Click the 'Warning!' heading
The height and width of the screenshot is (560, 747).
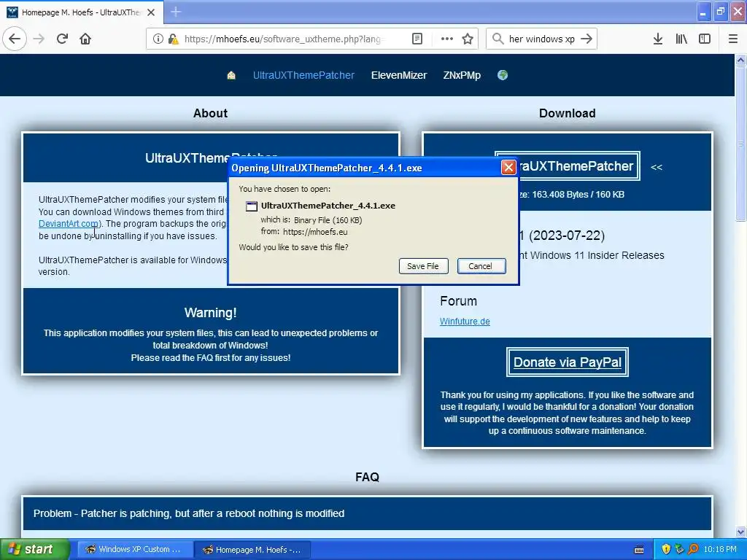pyautogui.click(x=211, y=313)
